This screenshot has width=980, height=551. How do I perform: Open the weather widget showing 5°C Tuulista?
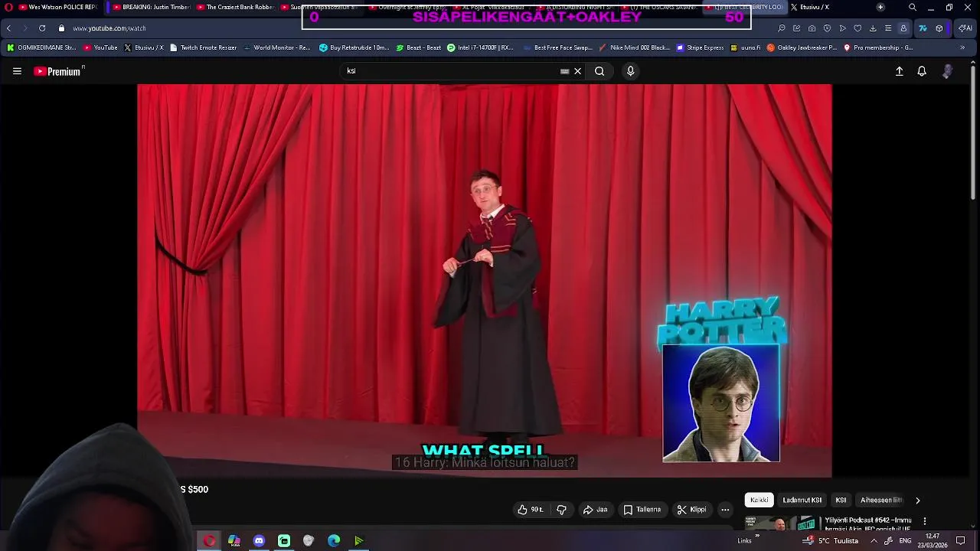tap(830, 540)
